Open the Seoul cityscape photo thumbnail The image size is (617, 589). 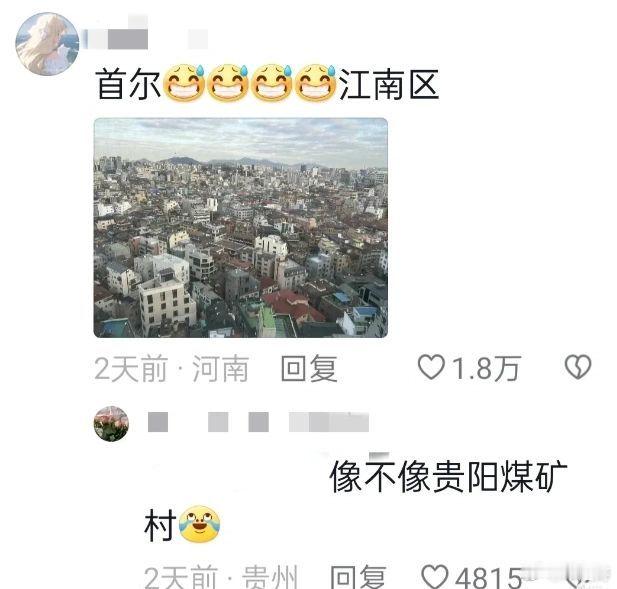240,228
